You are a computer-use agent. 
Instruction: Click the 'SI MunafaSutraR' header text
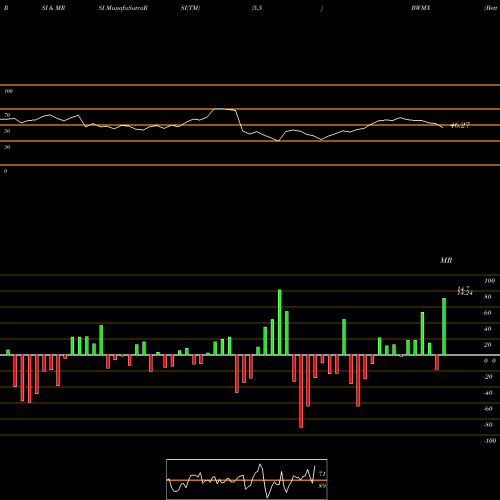(x=123, y=8)
